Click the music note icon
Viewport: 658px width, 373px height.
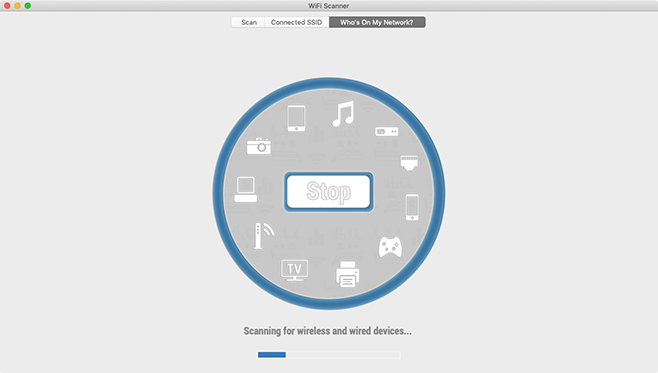coord(343,114)
